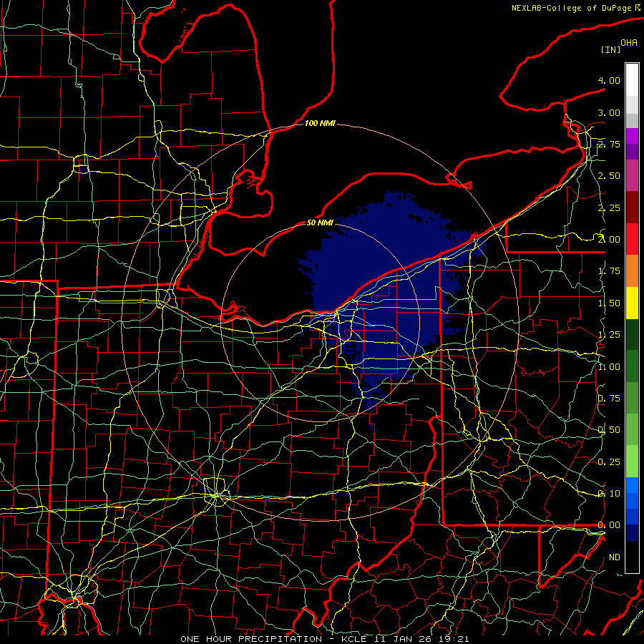644x644 pixels.
Task: Click the 2.25 legend value
Action: 609,208
